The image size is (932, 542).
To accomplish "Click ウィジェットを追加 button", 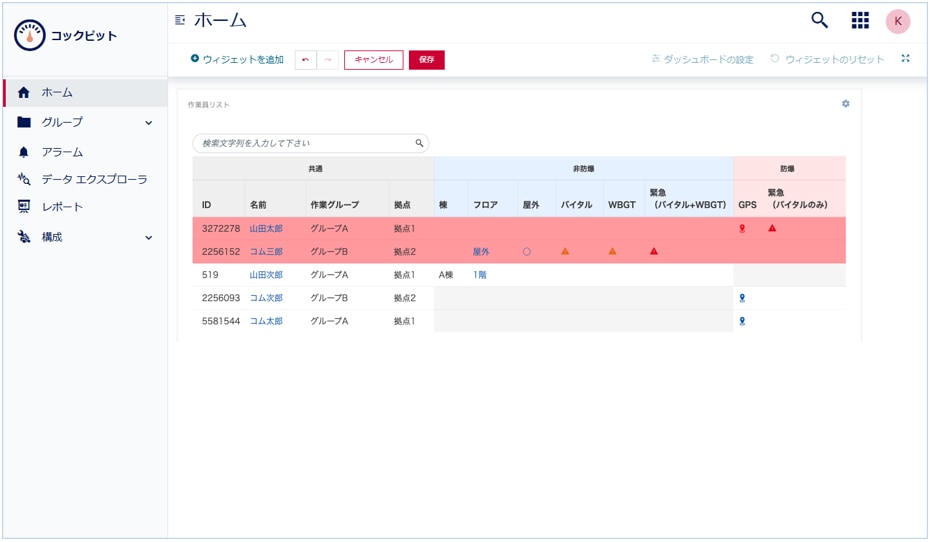I will click(237, 59).
